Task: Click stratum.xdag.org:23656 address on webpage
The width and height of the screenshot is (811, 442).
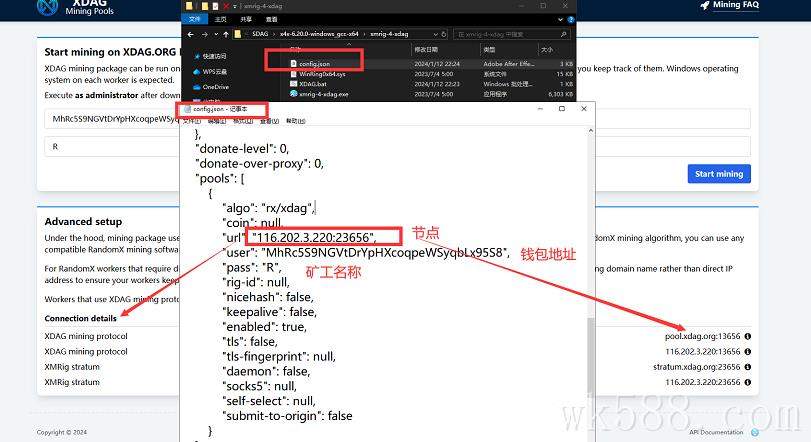Action: (696, 367)
